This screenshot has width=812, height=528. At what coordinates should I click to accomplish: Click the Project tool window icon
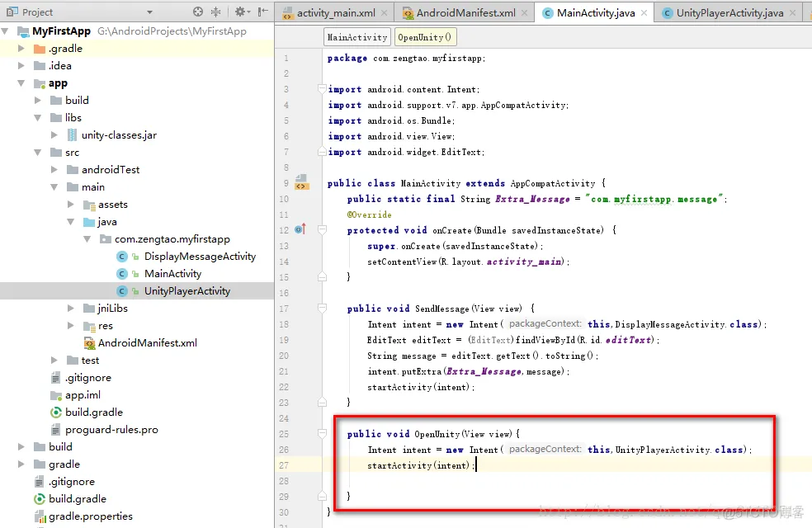pyautogui.click(x=12, y=12)
